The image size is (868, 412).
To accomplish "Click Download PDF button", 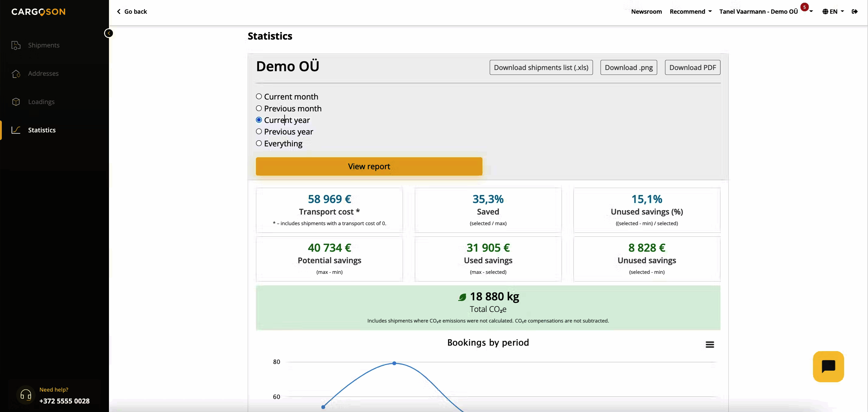I will (x=692, y=67).
